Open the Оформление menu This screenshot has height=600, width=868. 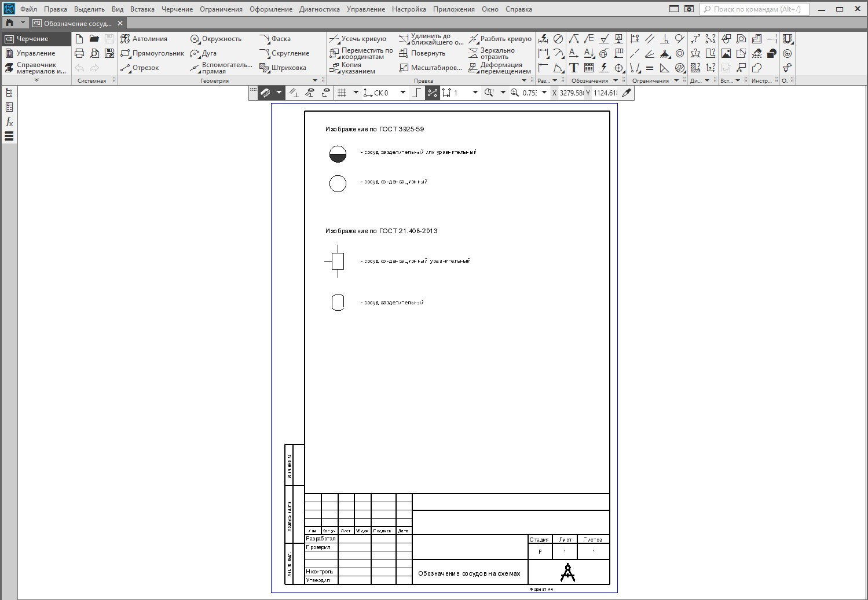[x=270, y=9]
